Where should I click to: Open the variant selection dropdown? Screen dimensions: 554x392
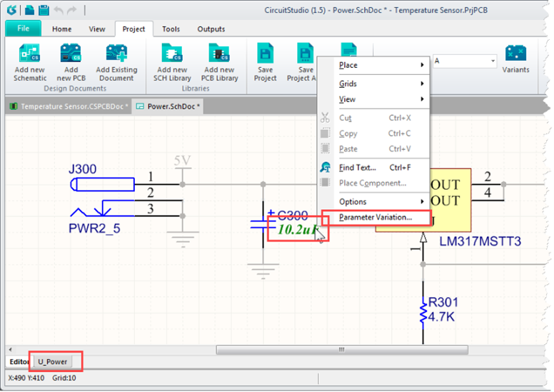pyautogui.click(x=493, y=61)
